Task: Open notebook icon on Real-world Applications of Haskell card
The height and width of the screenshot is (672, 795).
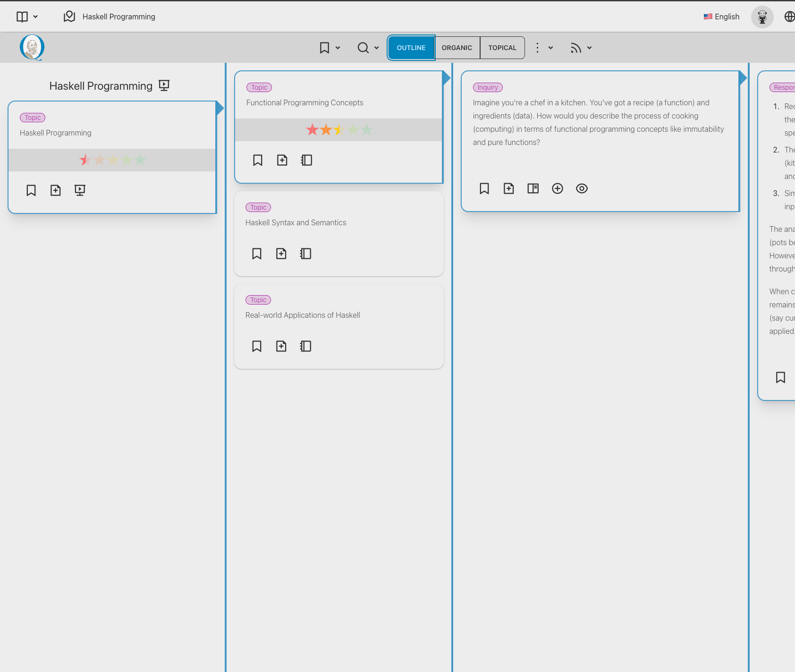Action: tap(306, 346)
